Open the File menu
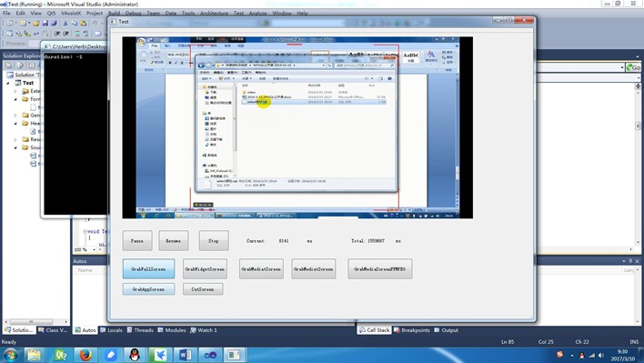Image resolution: width=644 pixels, height=363 pixels. click(6, 13)
